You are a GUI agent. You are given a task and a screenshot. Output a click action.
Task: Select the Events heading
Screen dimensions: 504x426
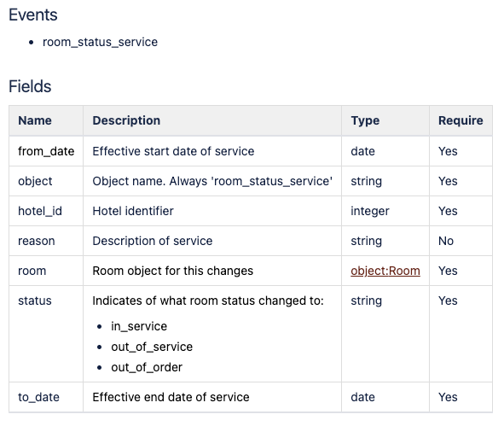[x=33, y=15]
